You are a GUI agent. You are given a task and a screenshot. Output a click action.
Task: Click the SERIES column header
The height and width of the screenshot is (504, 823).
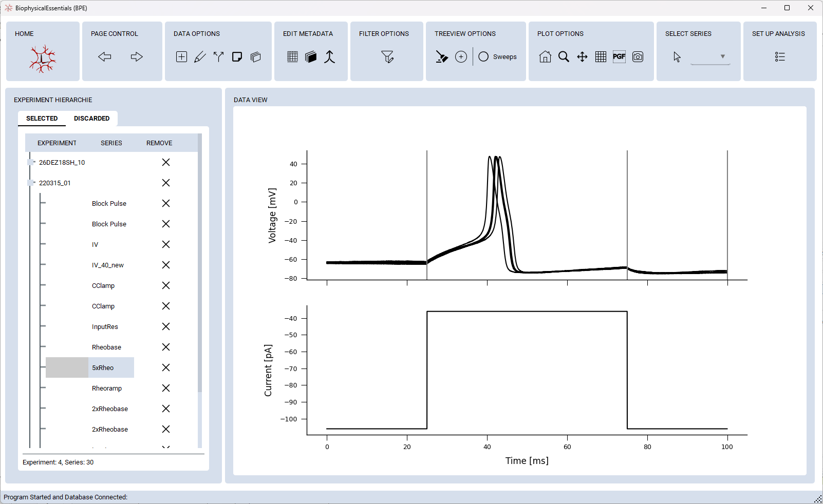pos(111,143)
